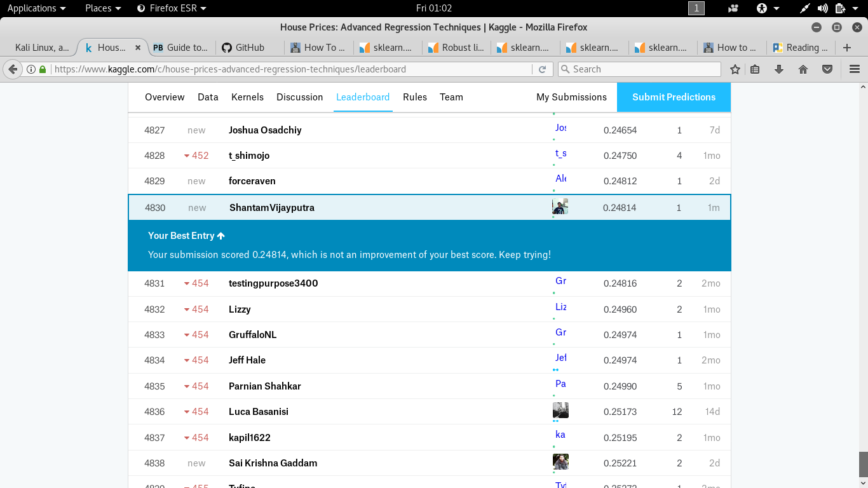The width and height of the screenshot is (868, 488).
Task: Open Jeff Hale team name
Action: click(247, 360)
